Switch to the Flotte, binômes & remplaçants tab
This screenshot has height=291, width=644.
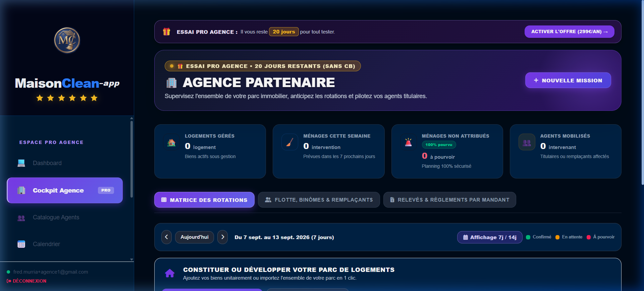tap(319, 200)
